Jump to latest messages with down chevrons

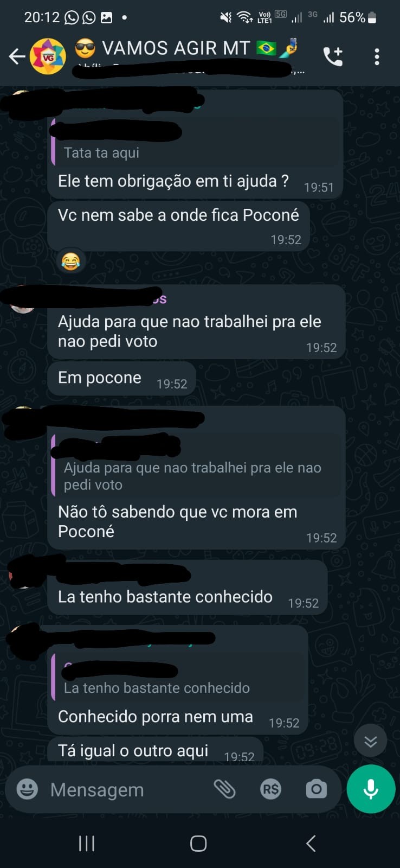371,741
